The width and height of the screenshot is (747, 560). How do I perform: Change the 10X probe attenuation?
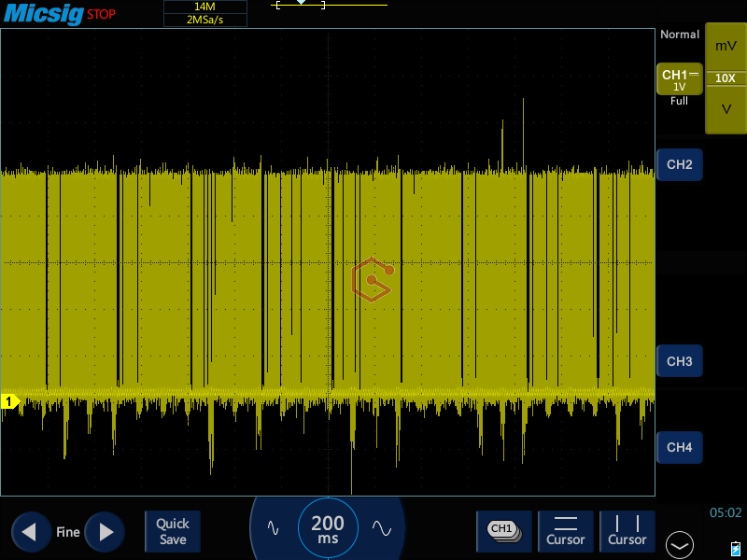coord(726,78)
